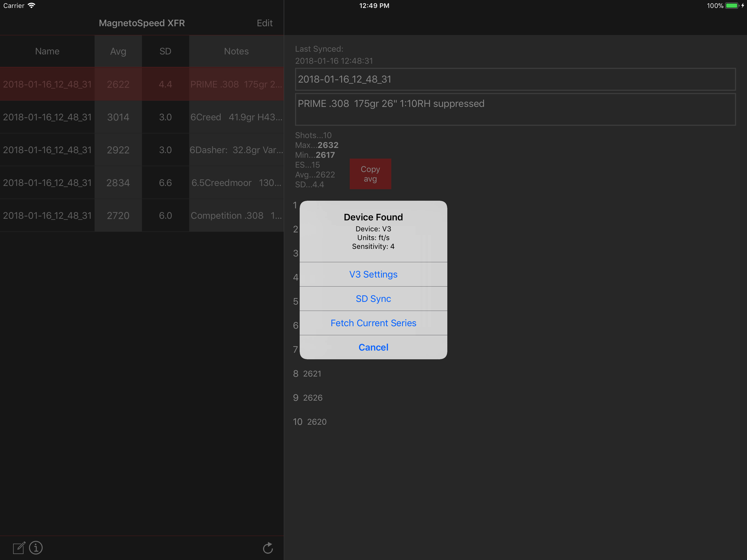Click the SD column header

click(x=165, y=51)
